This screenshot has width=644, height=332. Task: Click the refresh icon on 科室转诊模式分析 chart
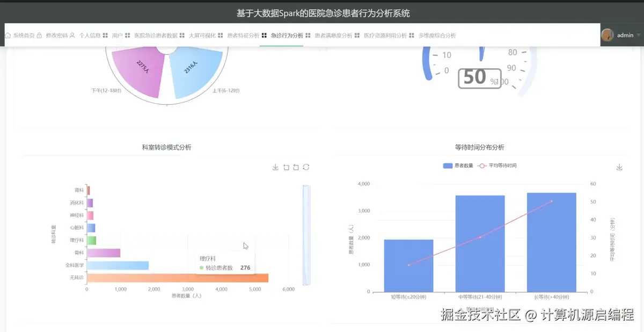point(306,167)
